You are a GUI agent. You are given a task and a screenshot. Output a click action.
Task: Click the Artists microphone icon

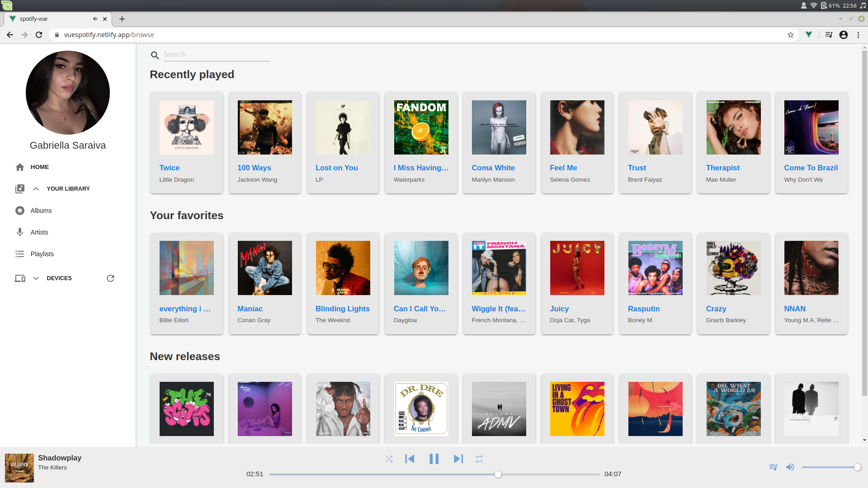pos(20,232)
